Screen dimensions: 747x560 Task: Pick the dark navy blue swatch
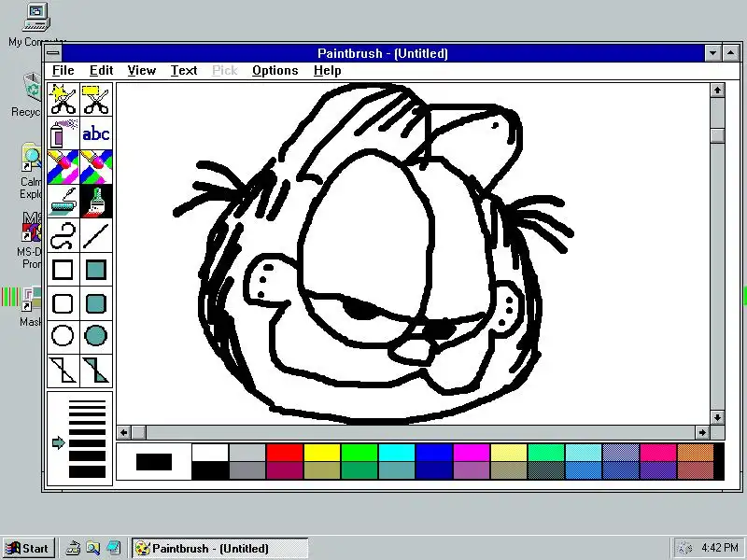point(434,470)
